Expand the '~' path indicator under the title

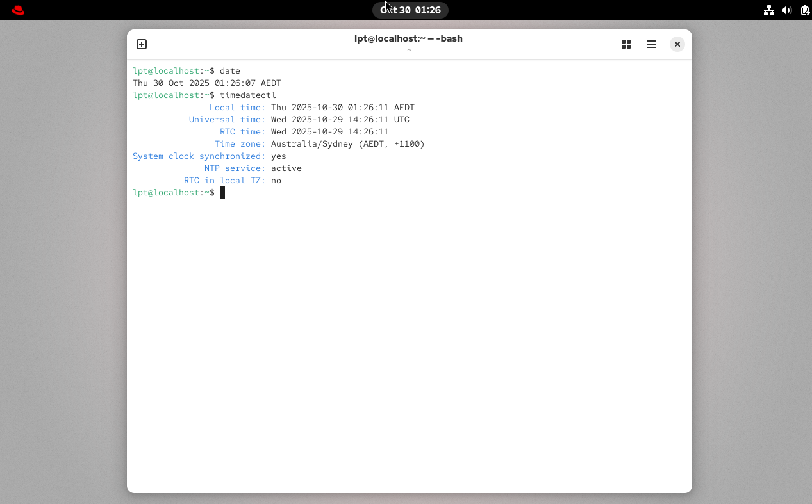[x=409, y=49]
